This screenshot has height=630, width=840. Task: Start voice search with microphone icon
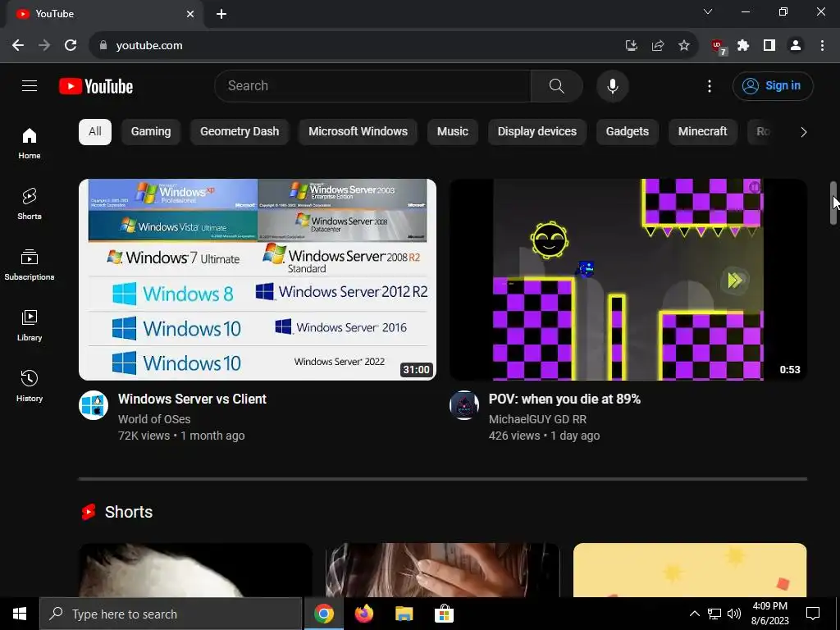(x=612, y=85)
